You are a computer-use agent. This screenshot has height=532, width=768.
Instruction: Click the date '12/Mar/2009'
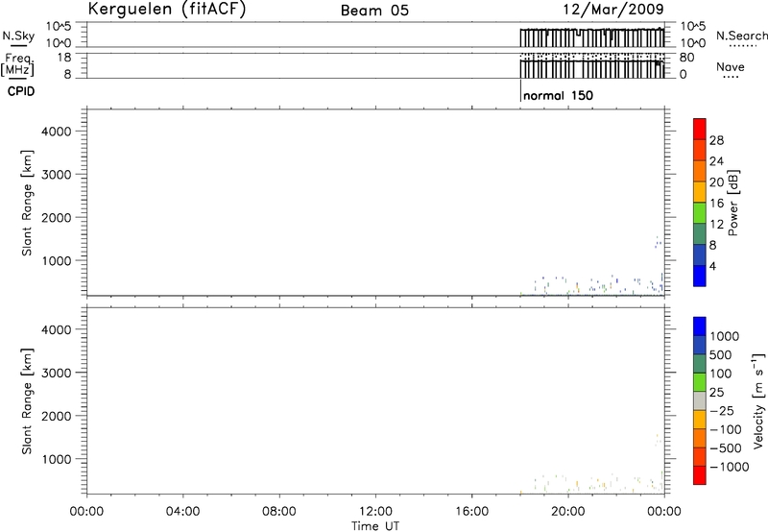(613, 10)
